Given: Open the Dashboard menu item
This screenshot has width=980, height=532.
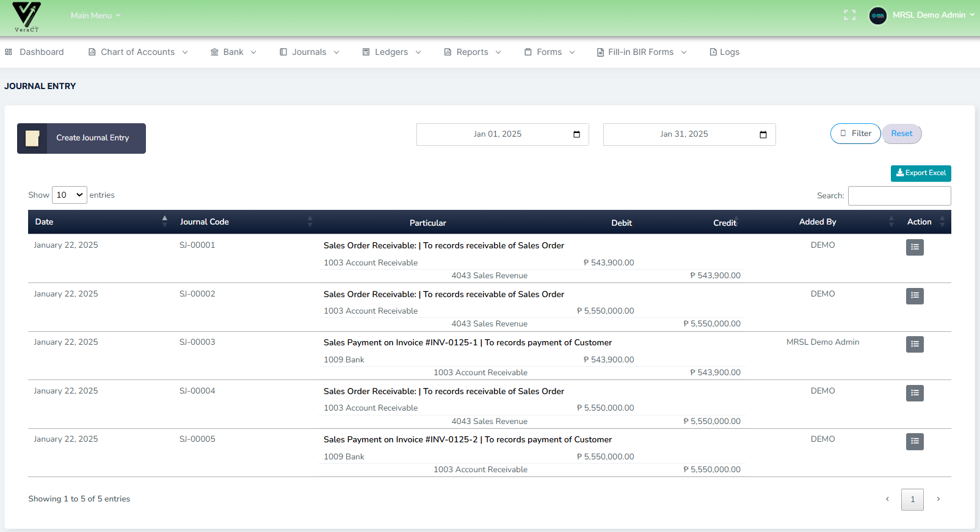Looking at the screenshot, I should point(35,52).
